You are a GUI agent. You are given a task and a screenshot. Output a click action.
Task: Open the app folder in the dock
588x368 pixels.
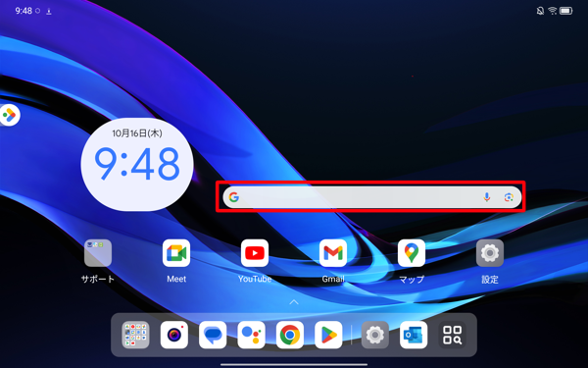coord(135,335)
